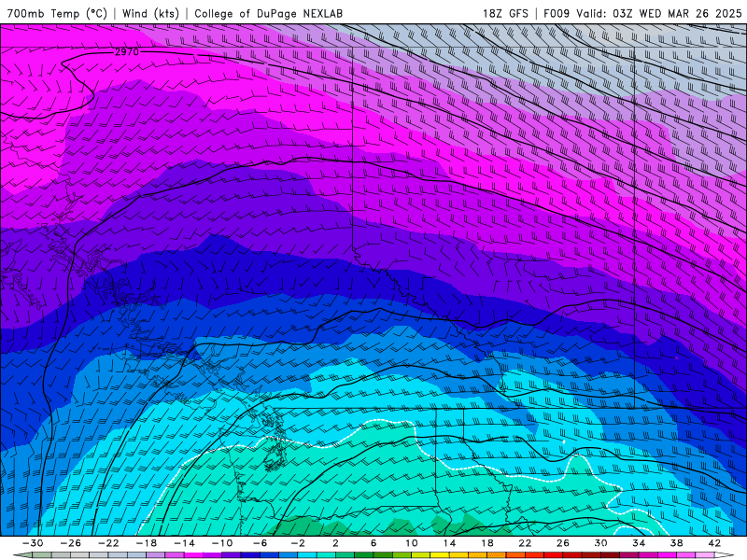Click the -22 color scale label
747x560 pixels.
108,543
